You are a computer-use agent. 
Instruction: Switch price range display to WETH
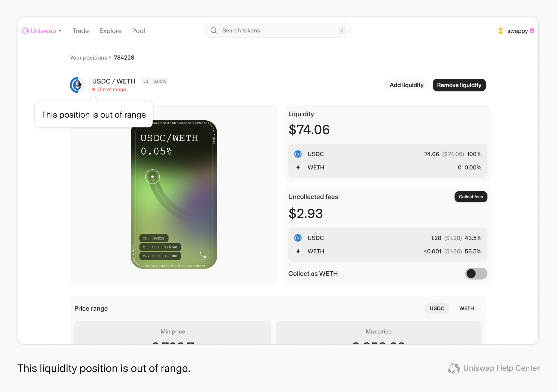click(x=466, y=308)
